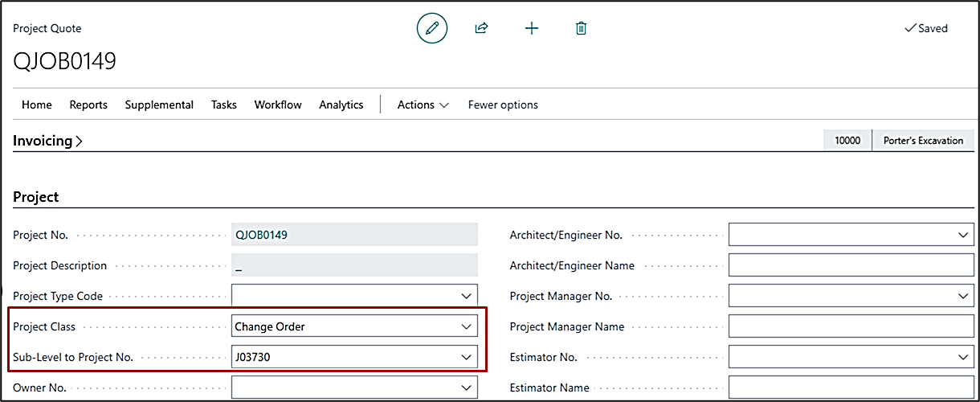Open the Home menu tab
Image resolution: width=980 pixels, height=402 pixels.
pyautogui.click(x=37, y=105)
